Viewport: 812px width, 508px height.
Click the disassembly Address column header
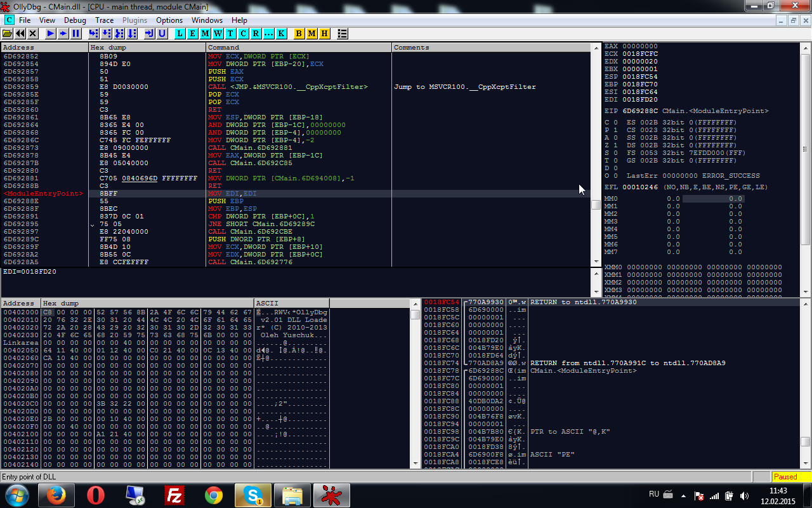(44, 48)
